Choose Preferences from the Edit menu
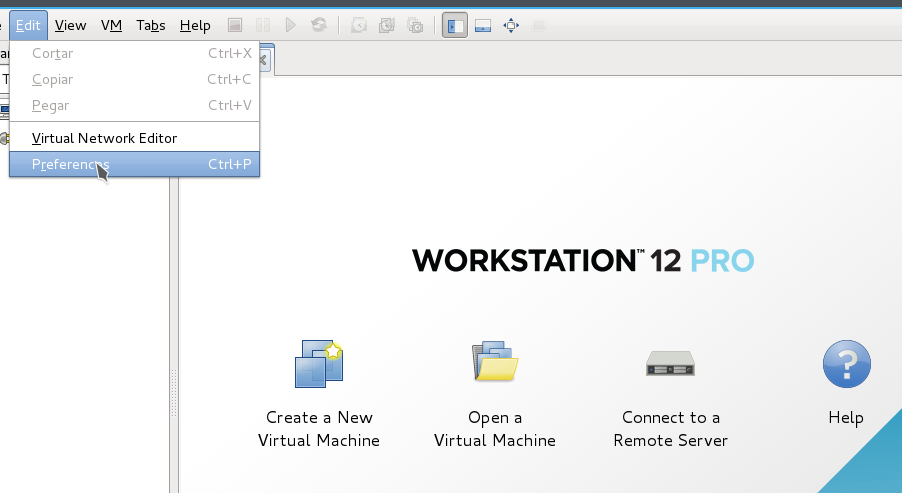This screenshot has width=902, height=493. click(135, 164)
